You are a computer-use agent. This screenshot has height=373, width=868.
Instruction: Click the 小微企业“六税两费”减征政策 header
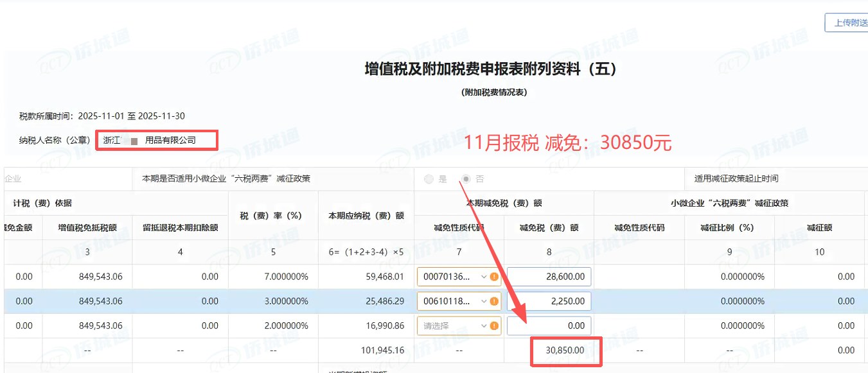click(729, 203)
